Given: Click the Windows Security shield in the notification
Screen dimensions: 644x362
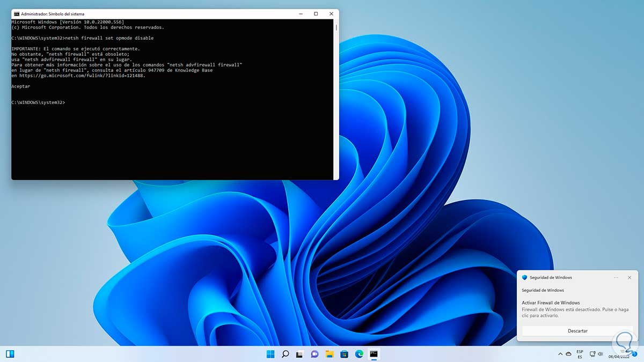Looking at the screenshot, I should pos(523,277).
